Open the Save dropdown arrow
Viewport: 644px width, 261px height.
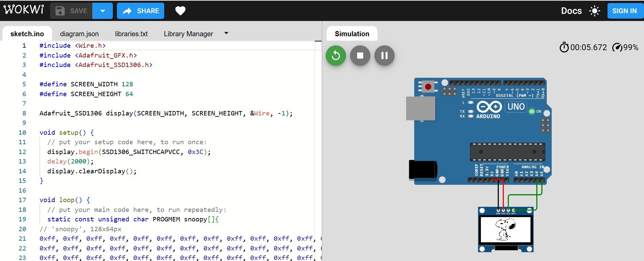pyautogui.click(x=102, y=11)
